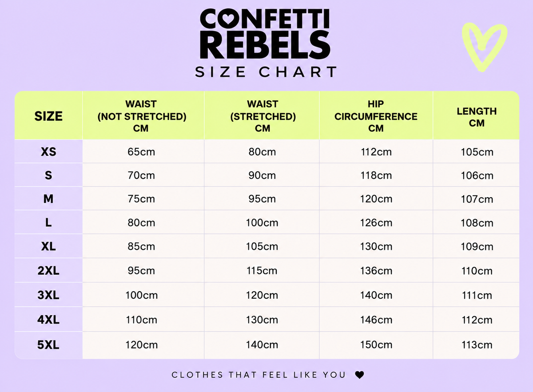Select the HIP CIRCUMFERENCE CM header
The width and height of the screenshot is (533, 392).
(376, 116)
